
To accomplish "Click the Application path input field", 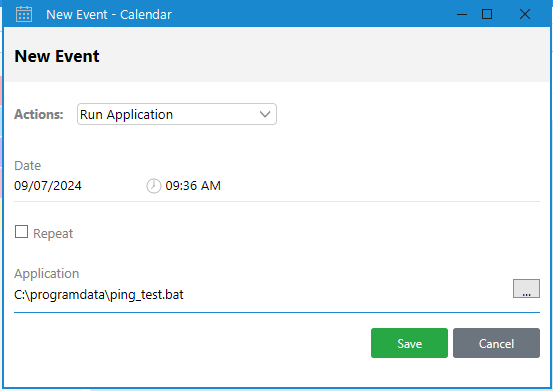I will point(261,295).
